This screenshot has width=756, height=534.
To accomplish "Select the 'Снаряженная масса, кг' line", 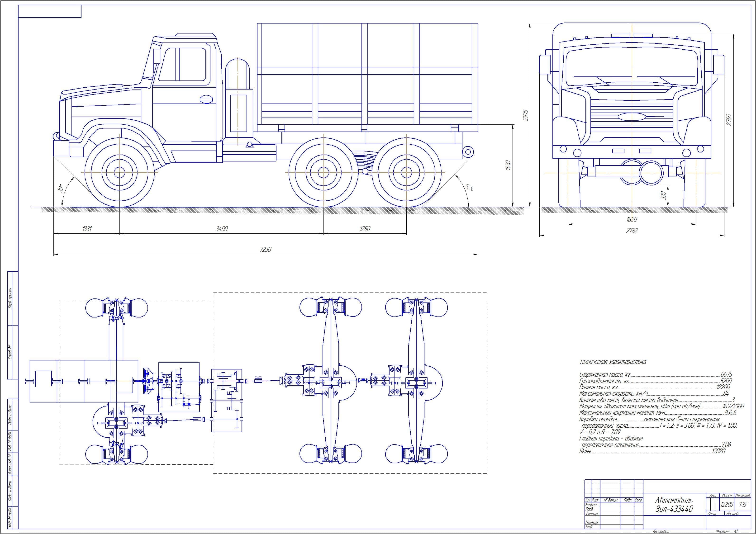I will [x=656, y=375].
